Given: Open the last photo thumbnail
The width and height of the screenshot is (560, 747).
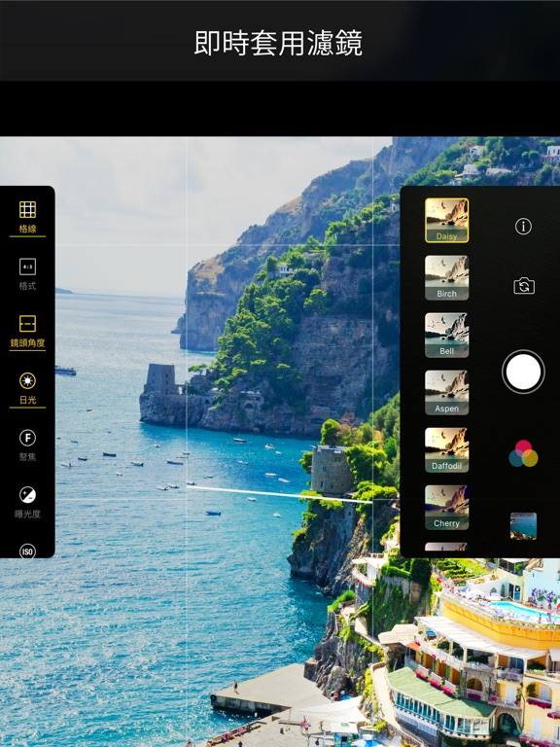Looking at the screenshot, I should pyautogui.click(x=523, y=526).
